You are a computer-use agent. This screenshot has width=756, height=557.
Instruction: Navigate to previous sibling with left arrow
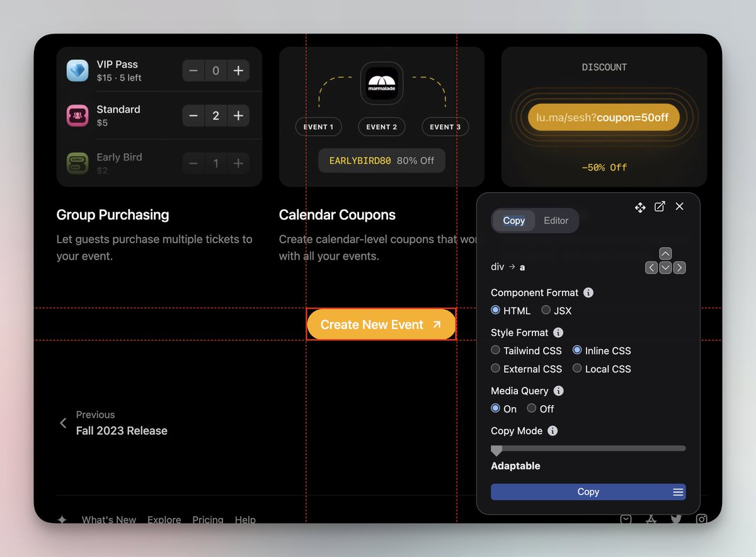tap(651, 268)
